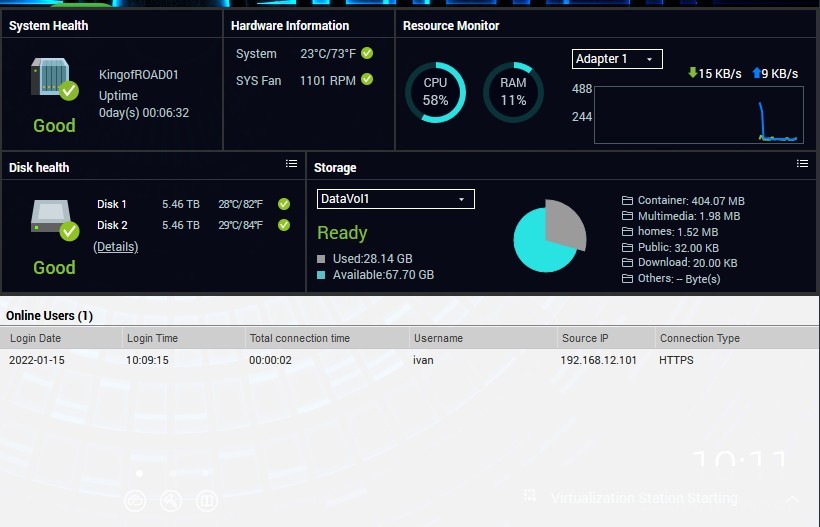Click the Public folder icon
820x527 pixels.
(x=628, y=247)
